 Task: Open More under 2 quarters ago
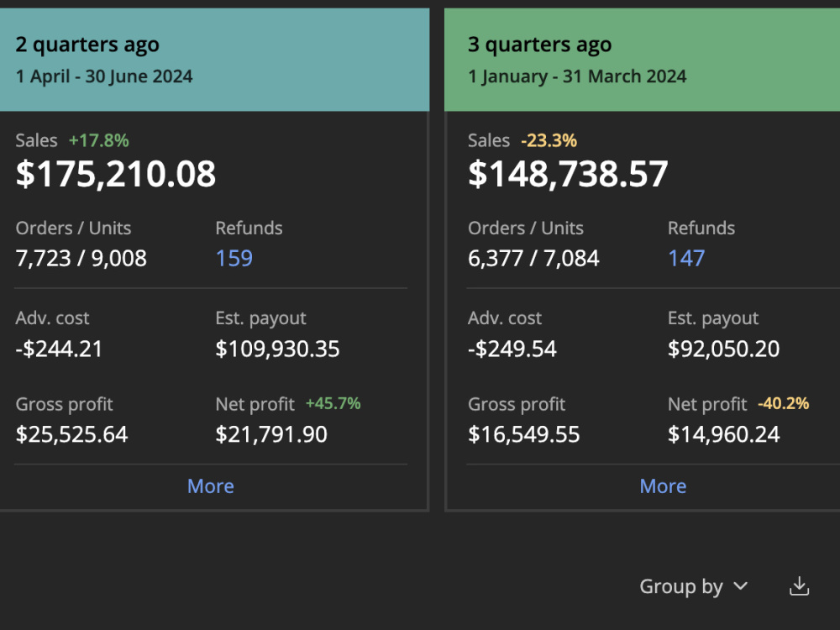tap(211, 486)
